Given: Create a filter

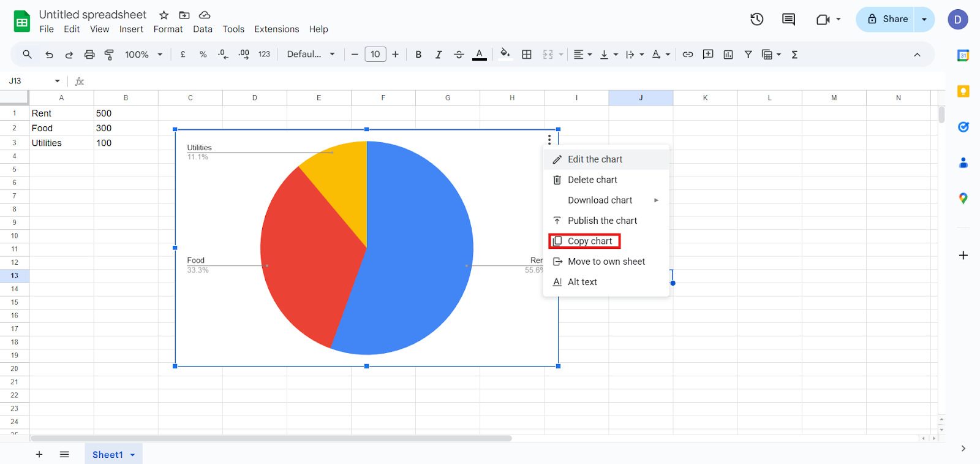Looking at the screenshot, I should pyautogui.click(x=748, y=55).
